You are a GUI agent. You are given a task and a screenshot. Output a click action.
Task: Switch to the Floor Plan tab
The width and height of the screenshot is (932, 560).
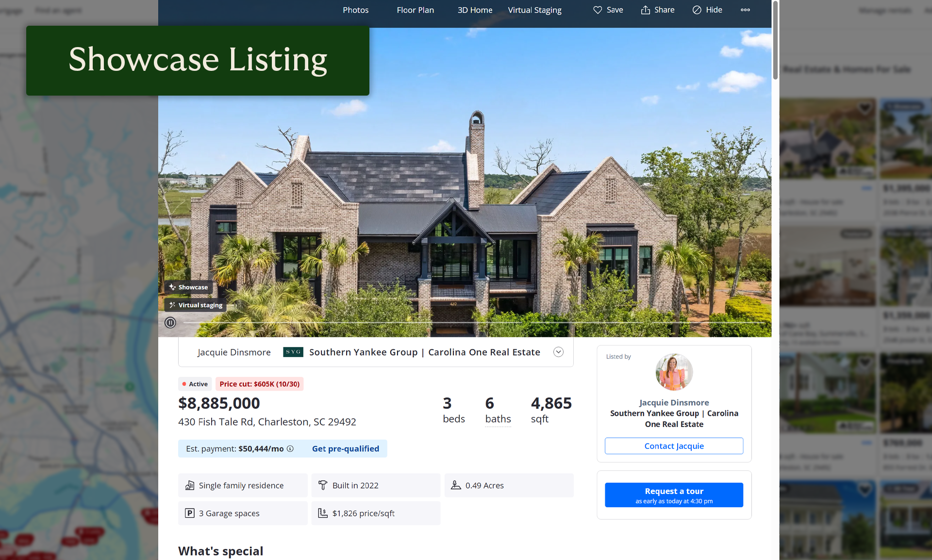click(x=416, y=10)
